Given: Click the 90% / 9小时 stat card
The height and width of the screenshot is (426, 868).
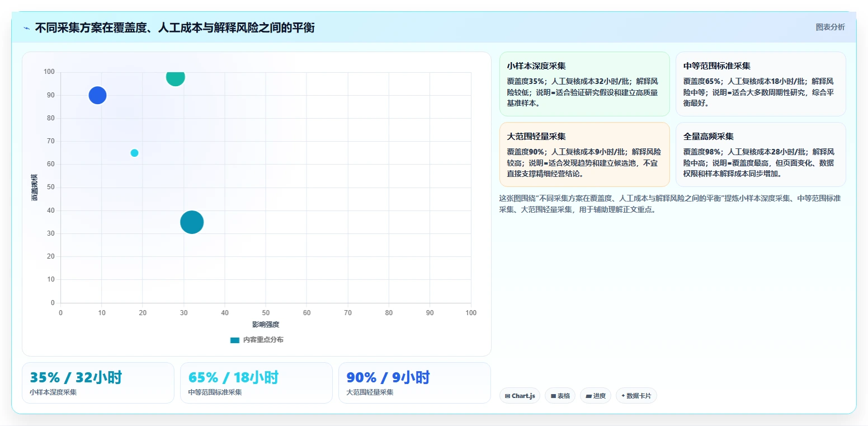Looking at the screenshot, I should point(414,383).
